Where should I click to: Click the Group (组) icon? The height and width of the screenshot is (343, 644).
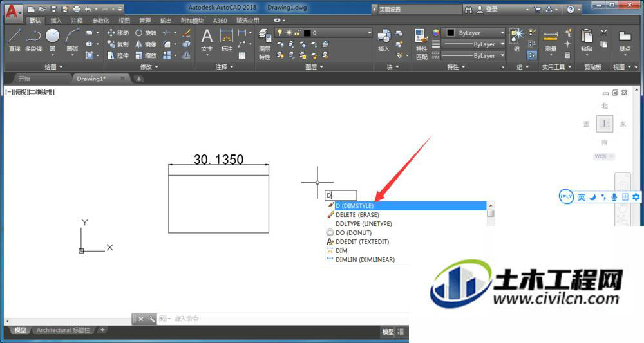pyautogui.click(x=516, y=40)
